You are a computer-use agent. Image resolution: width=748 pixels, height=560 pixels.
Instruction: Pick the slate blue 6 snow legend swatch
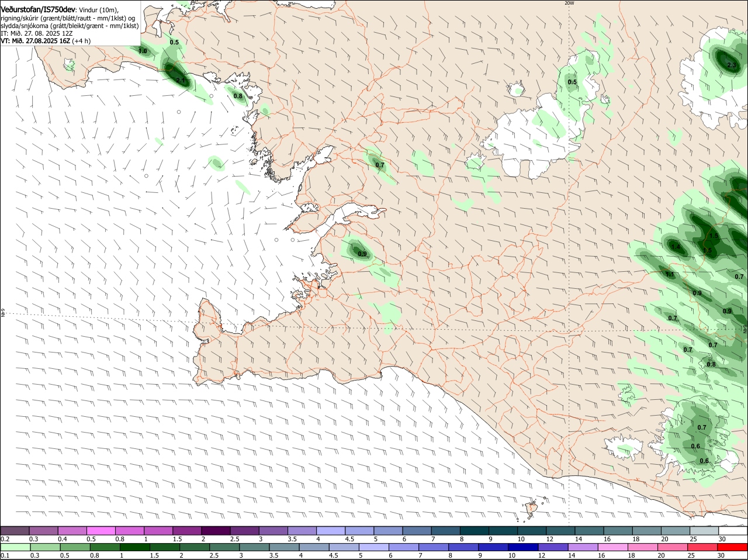click(416, 530)
